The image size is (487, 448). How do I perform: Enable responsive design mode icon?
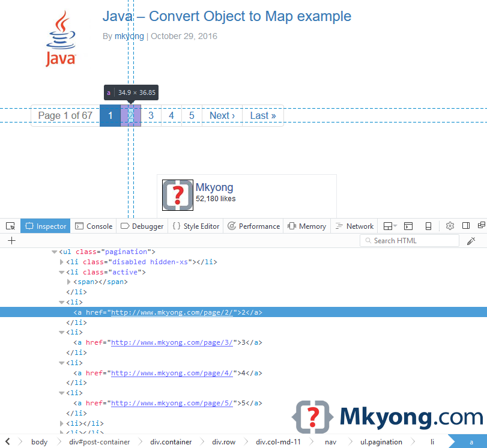tap(428, 226)
